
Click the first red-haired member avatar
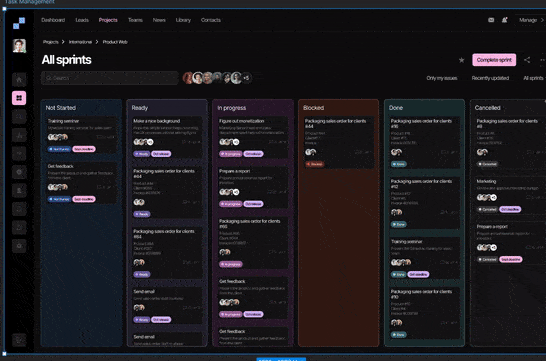pos(188,78)
